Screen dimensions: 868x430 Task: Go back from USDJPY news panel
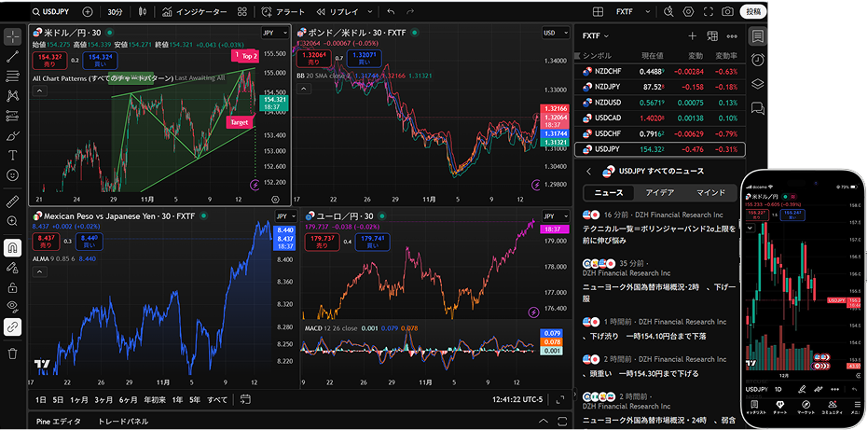(589, 172)
